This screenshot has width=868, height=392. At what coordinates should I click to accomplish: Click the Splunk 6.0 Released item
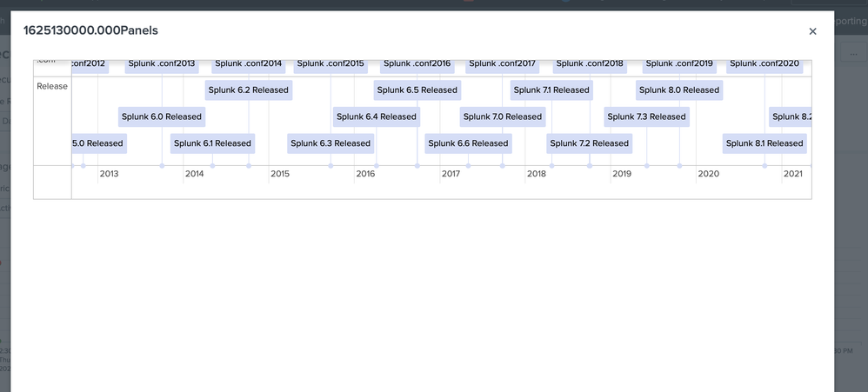click(162, 116)
